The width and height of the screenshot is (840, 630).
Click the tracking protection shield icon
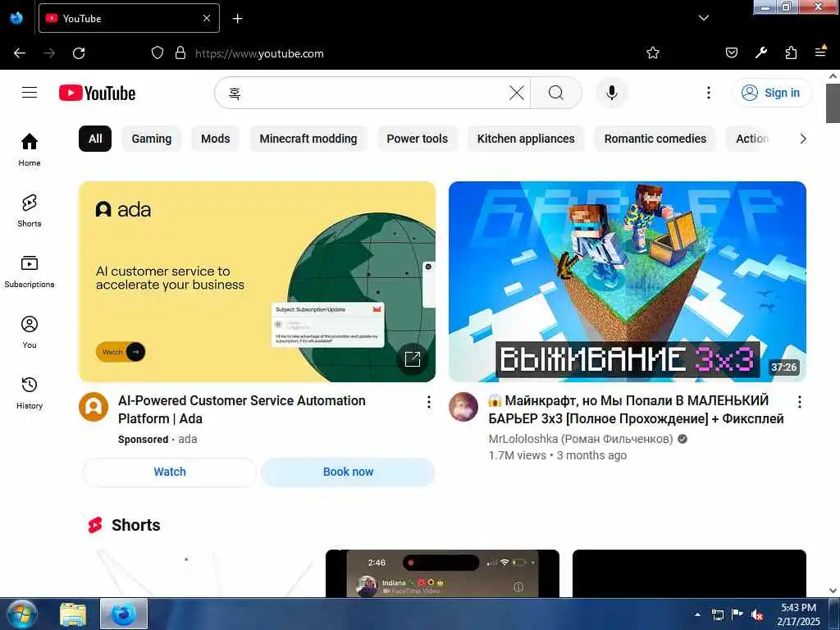[x=157, y=53]
